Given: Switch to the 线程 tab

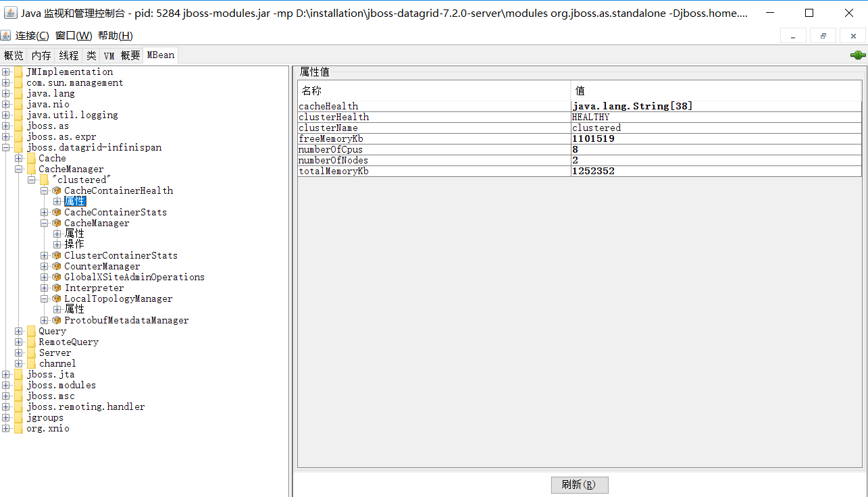Looking at the screenshot, I should coord(69,55).
